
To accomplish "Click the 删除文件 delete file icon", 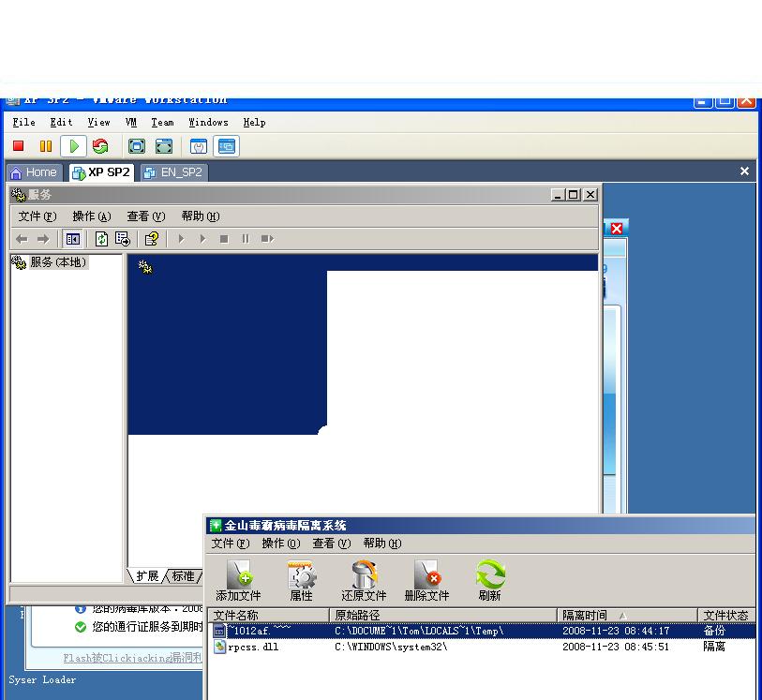I will click(x=426, y=580).
